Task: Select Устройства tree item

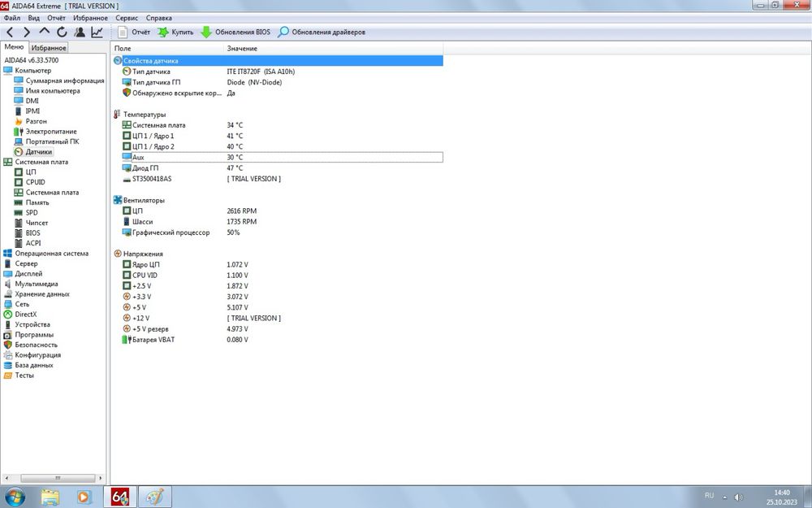Action: [x=27, y=324]
